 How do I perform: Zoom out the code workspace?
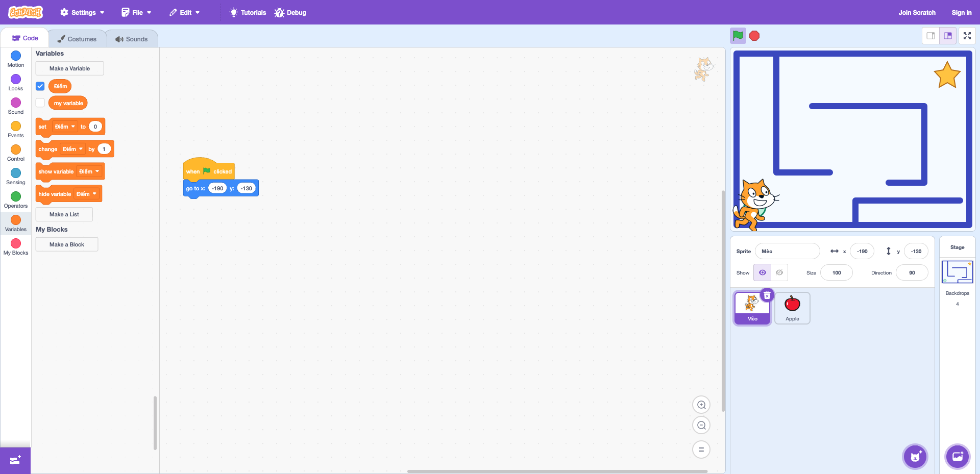[701, 425]
